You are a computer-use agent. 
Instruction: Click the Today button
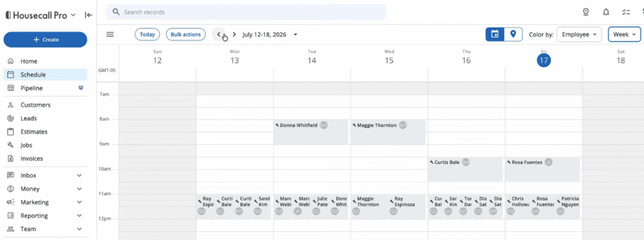click(x=147, y=35)
